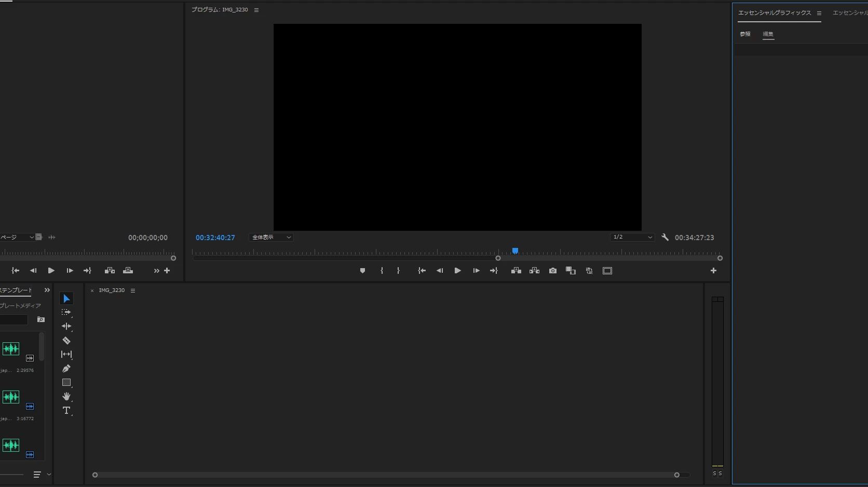Click the template search folder icon
The width and height of the screenshot is (868, 487).
(x=41, y=319)
